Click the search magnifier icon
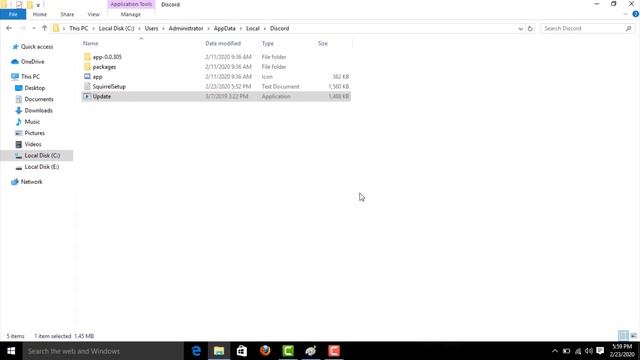The height and width of the screenshot is (360, 640). [x=629, y=29]
